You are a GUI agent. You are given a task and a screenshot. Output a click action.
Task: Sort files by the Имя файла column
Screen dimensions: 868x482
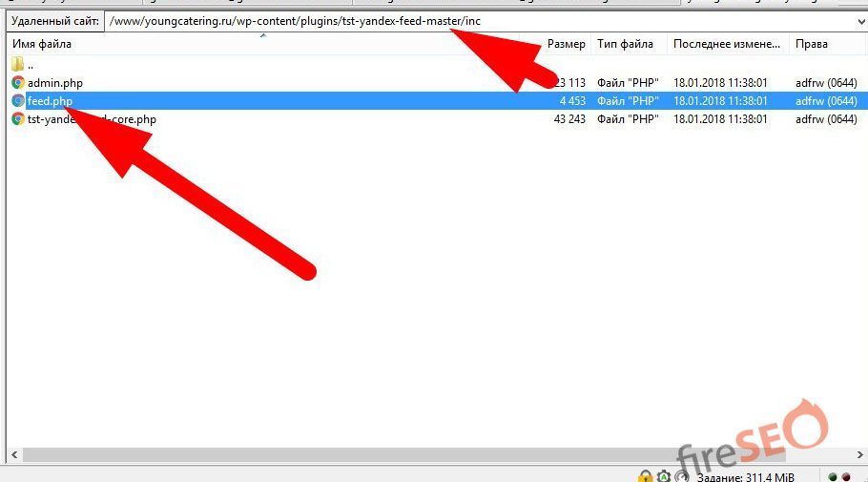(41, 44)
